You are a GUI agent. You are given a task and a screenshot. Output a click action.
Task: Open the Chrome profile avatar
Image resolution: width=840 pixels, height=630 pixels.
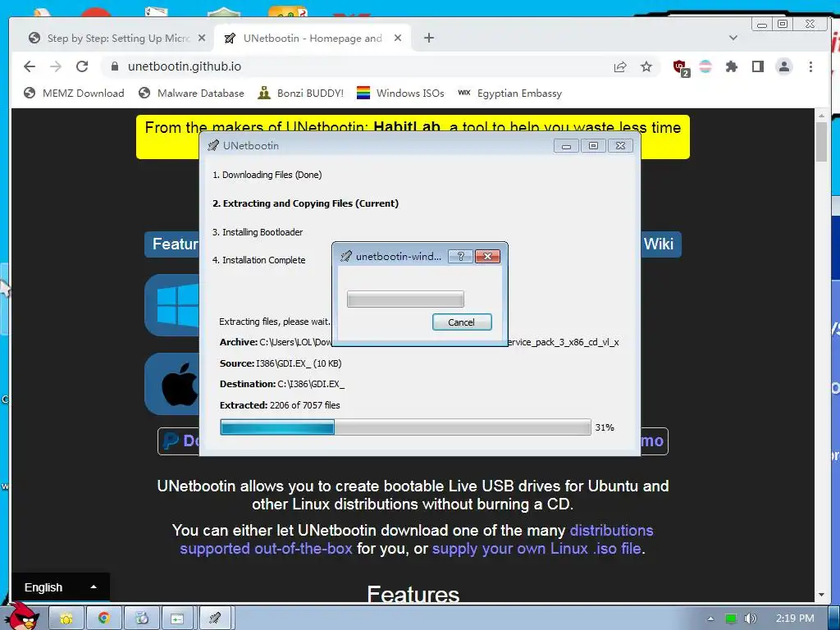pyautogui.click(x=783, y=66)
